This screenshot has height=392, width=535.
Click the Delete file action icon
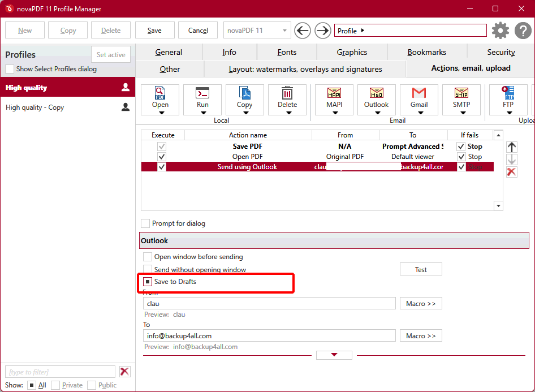[x=287, y=93]
